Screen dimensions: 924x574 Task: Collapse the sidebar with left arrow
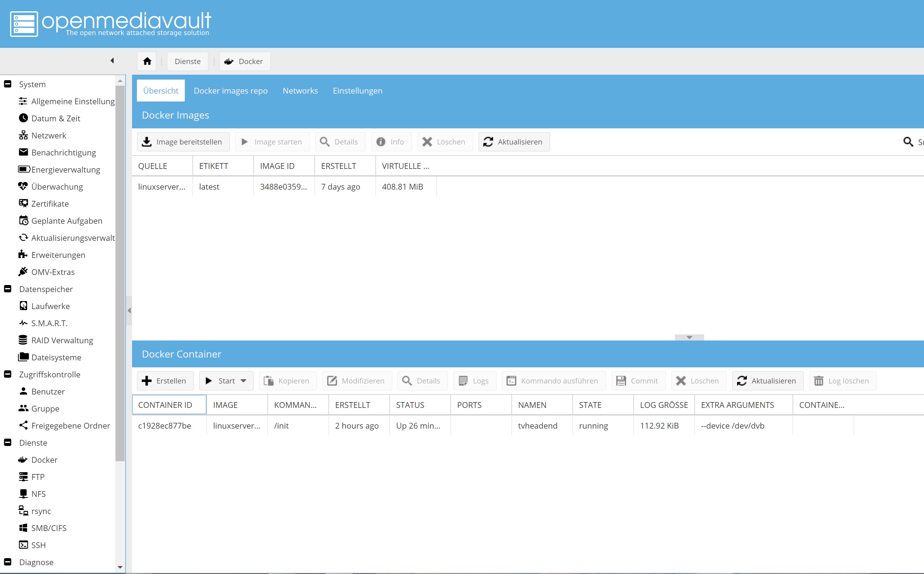click(112, 61)
